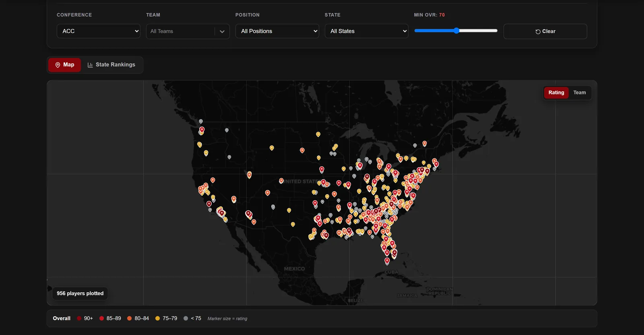Switch map coloring to Rating mode

pyautogui.click(x=556, y=93)
